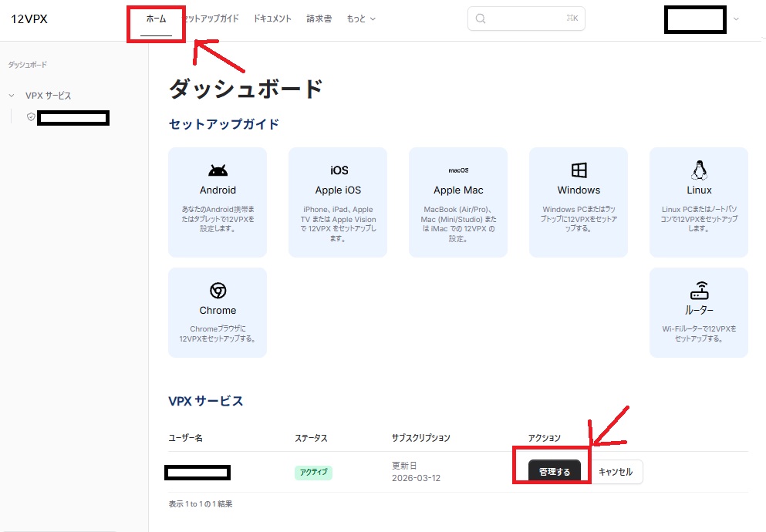Open the Chrome browser setup icon
766x532 pixels.
pyautogui.click(x=218, y=291)
